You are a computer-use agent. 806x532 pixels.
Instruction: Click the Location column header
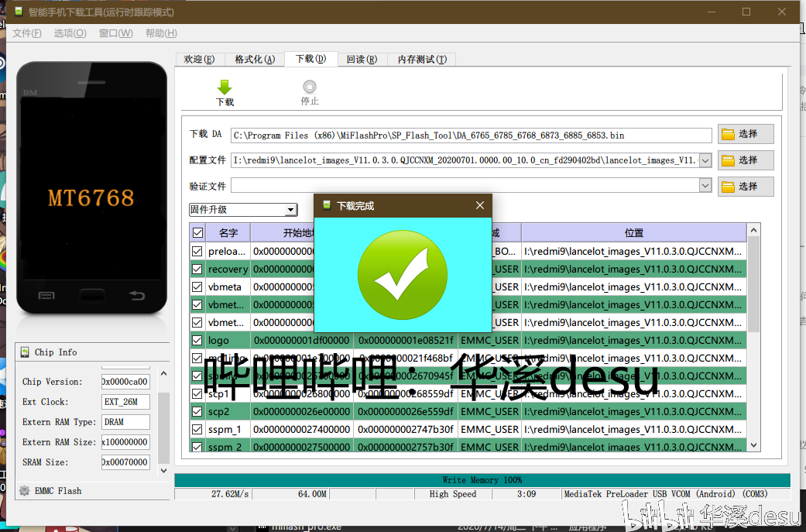click(x=634, y=233)
